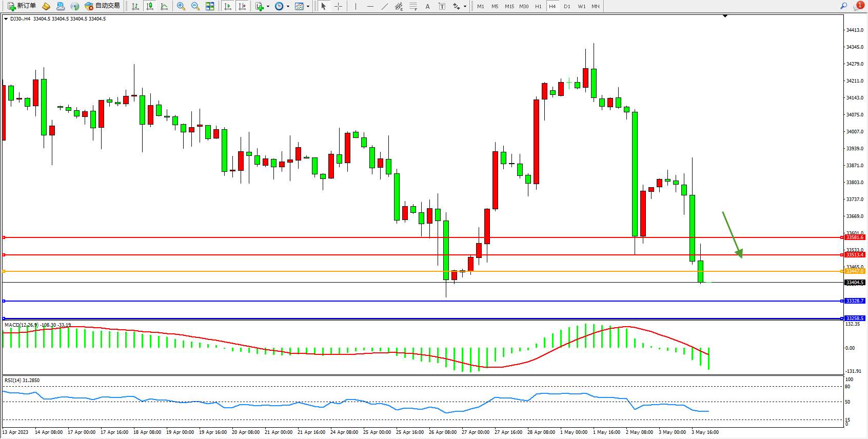Click the orange 33447.0 price level label
Screen dimensions: 868x439
click(855, 271)
